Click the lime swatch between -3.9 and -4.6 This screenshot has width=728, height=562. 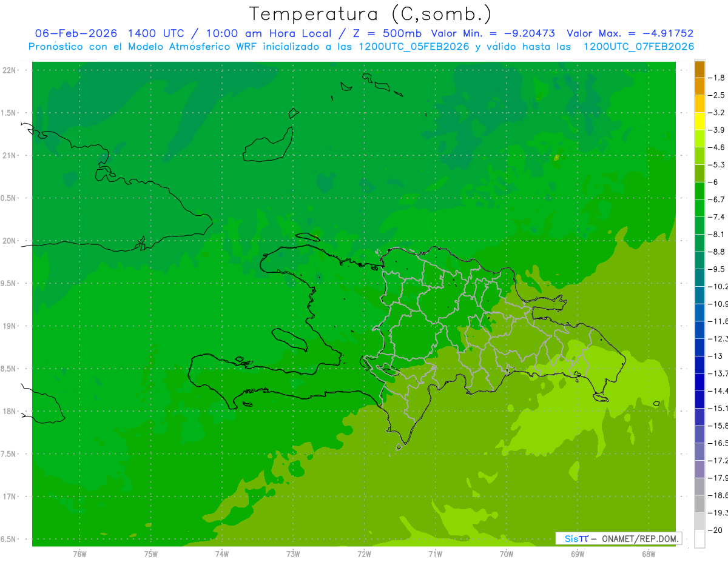point(699,138)
